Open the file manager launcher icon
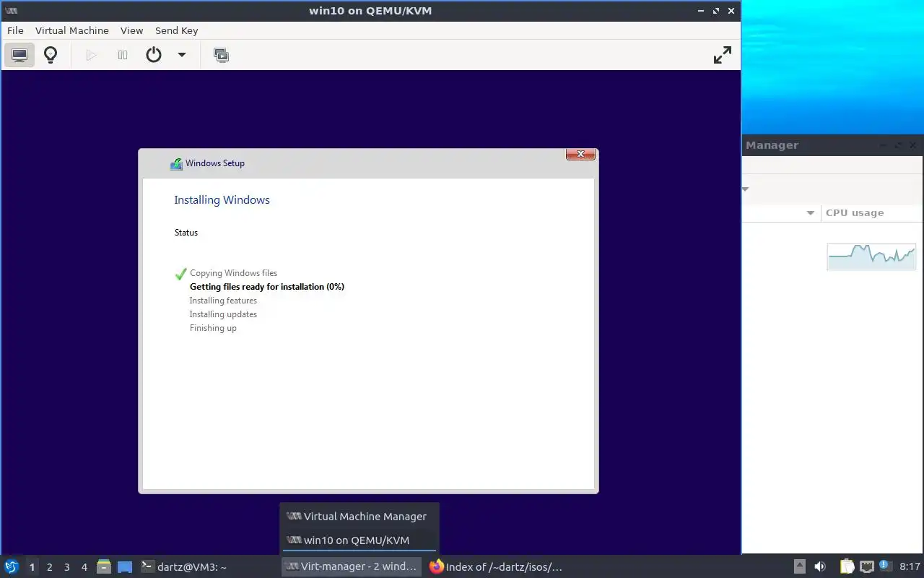This screenshot has height=578, width=924. click(x=104, y=566)
